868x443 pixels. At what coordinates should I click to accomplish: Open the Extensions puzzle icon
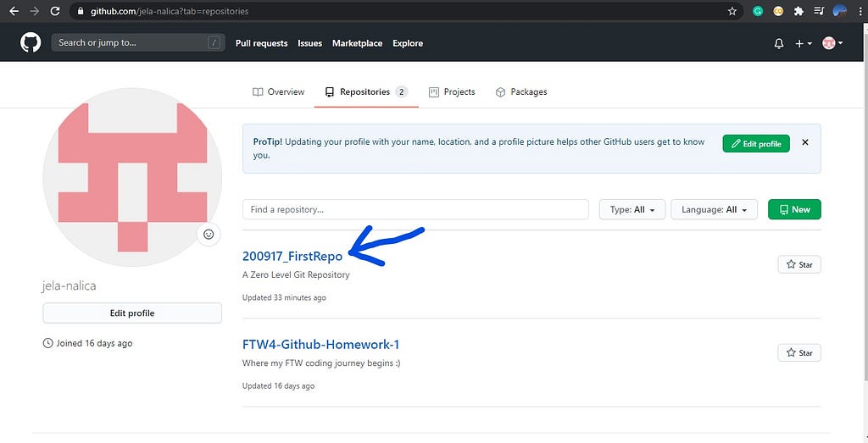tap(798, 11)
